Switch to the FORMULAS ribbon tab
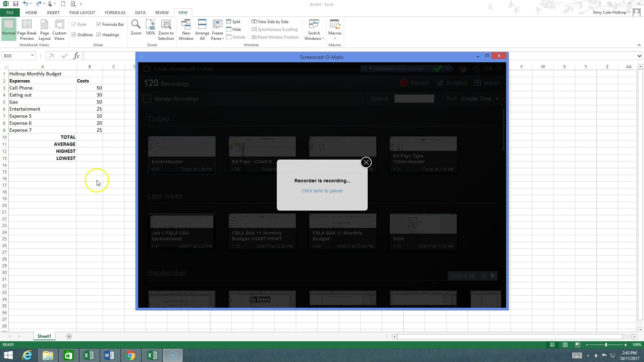This screenshot has height=362, width=644. click(x=115, y=12)
